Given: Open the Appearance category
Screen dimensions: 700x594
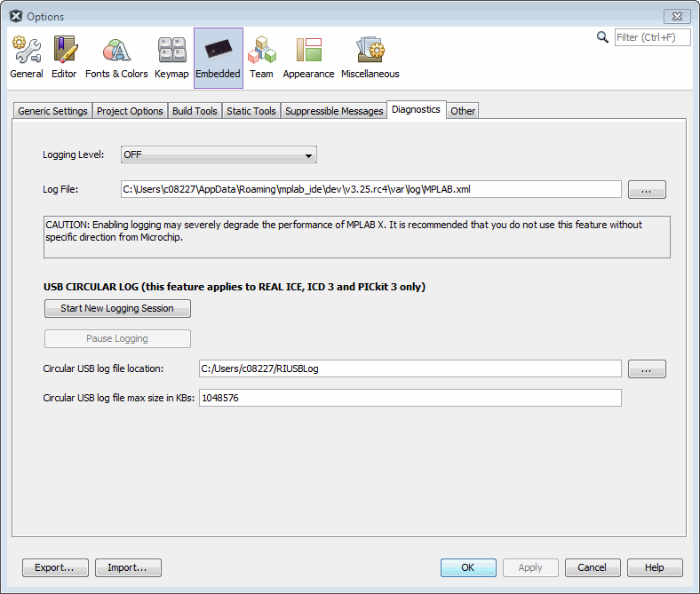Looking at the screenshot, I should pyautogui.click(x=308, y=58).
